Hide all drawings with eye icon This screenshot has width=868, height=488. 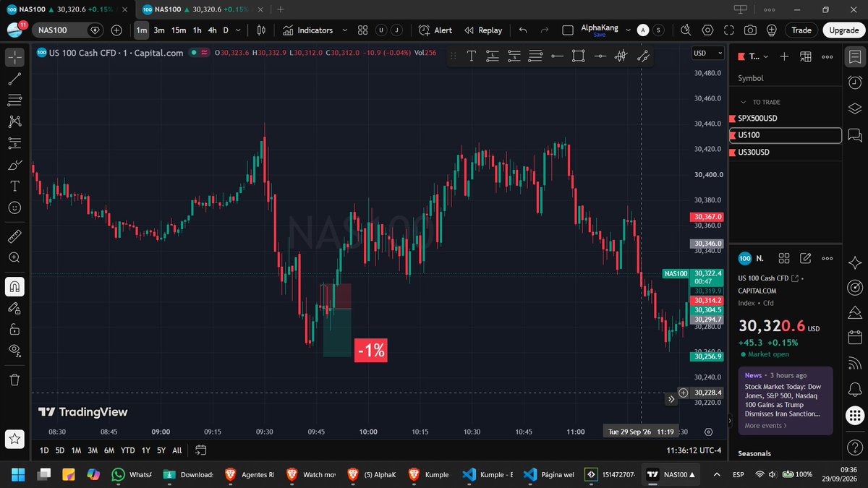point(14,351)
